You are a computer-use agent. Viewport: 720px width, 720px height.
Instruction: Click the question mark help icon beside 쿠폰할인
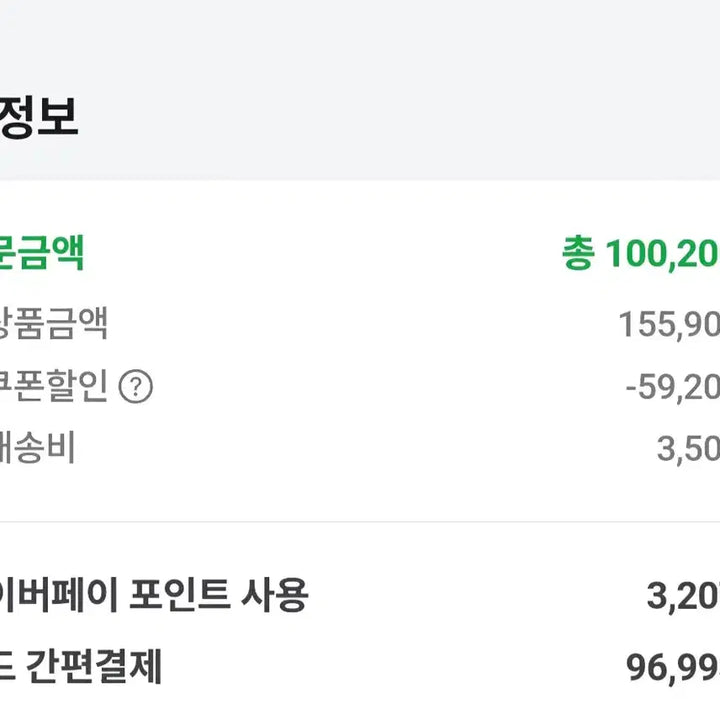(136, 387)
